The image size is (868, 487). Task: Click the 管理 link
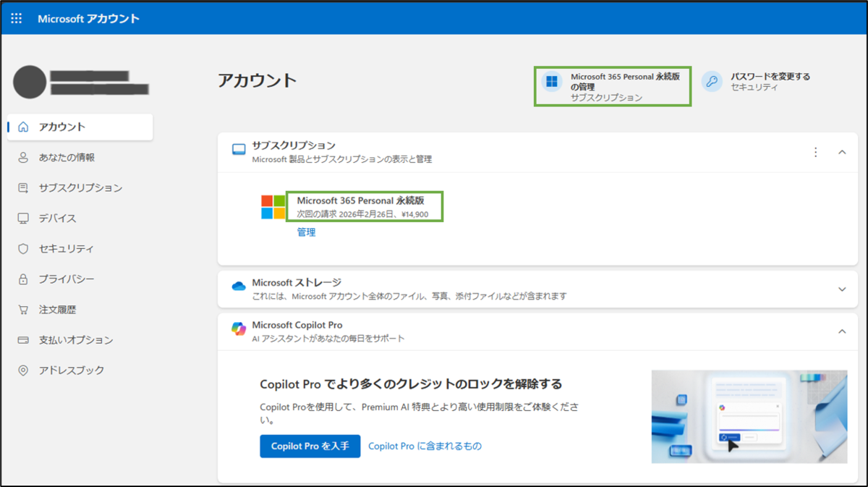click(306, 232)
